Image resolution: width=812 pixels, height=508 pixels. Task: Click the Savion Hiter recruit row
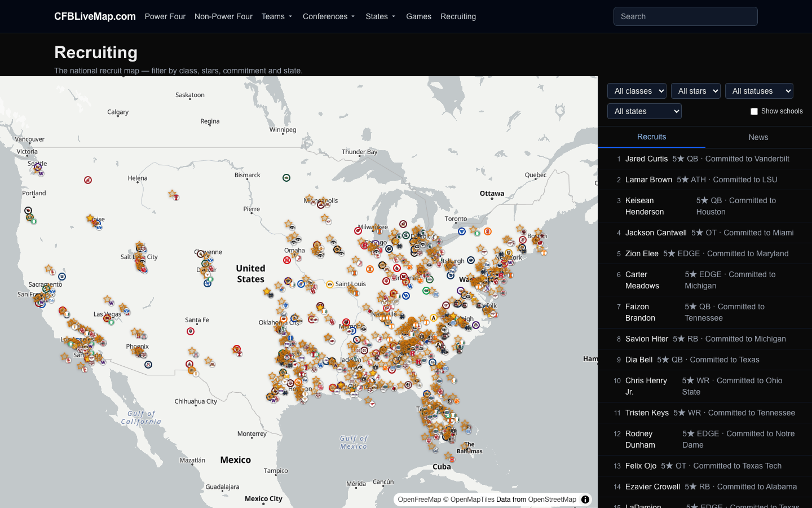pos(705,339)
